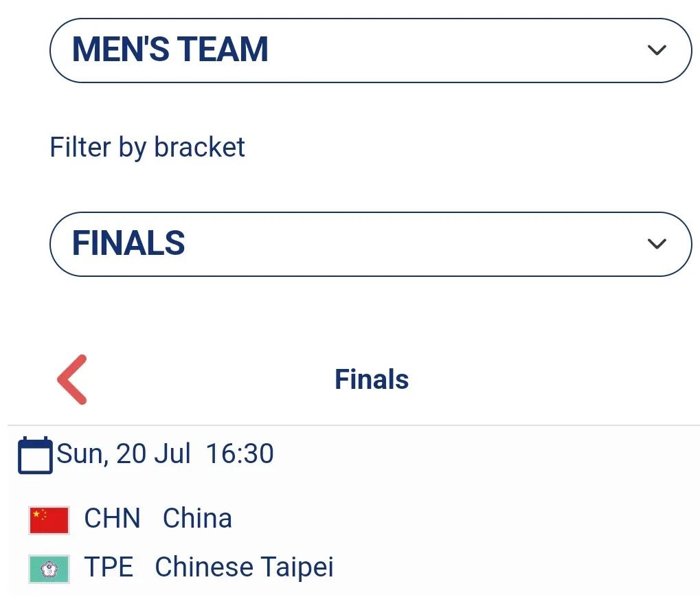
Task: Open the MEN'S TEAM event dropdown
Action: pyautogui.click(x=370, y=50)
